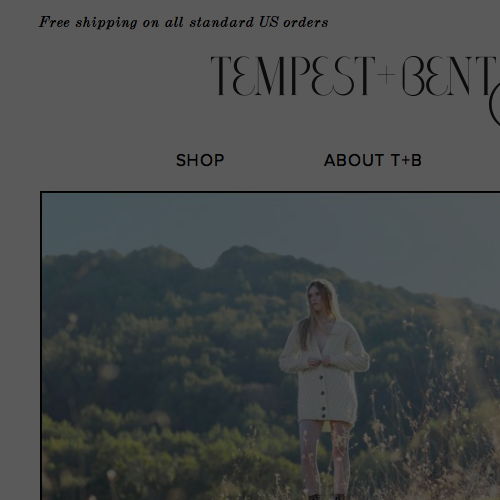500x500 pixels.
Task: Click the word 'Free' in the banner
Action: (x=54, y=22)
